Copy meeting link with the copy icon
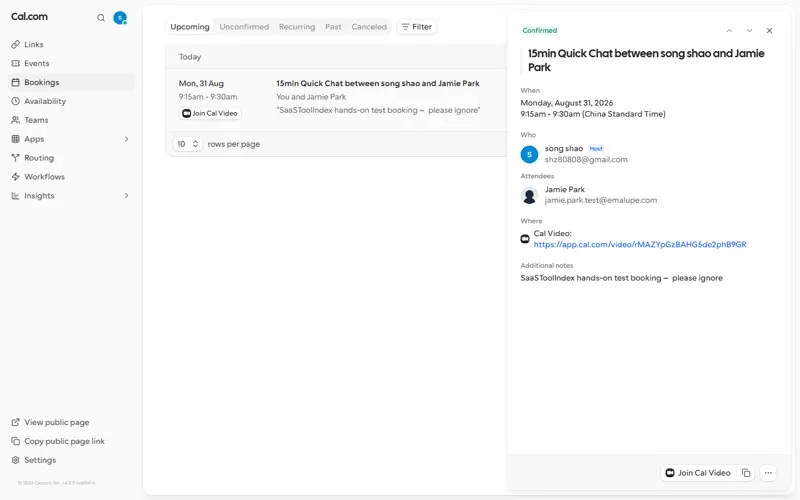Screen dimensions: 800x500 point(746,473)
